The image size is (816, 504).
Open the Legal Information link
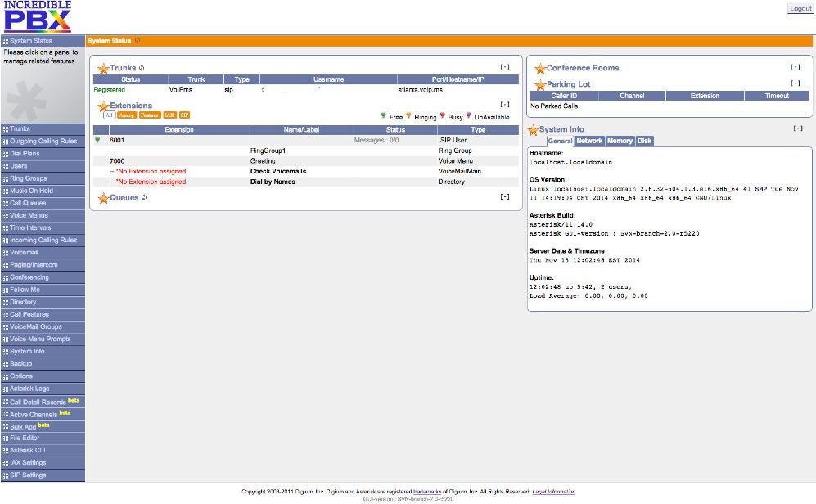coord(554,492)
